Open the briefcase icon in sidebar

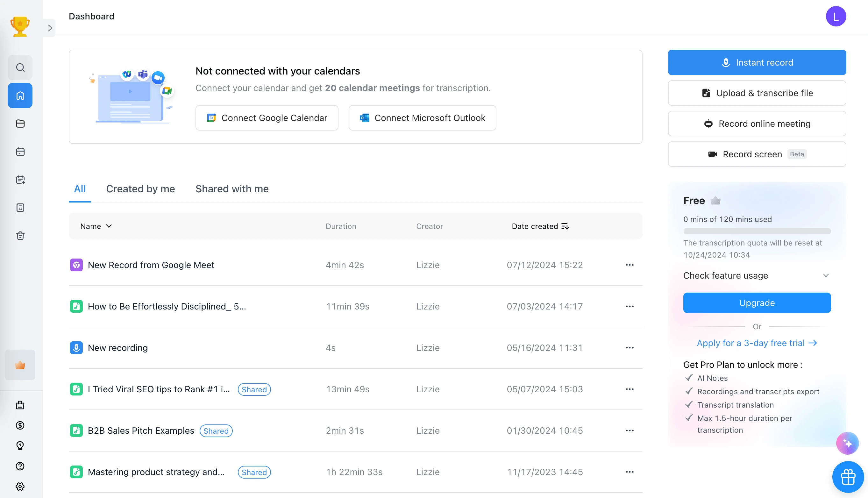click(x=20, y=405)
